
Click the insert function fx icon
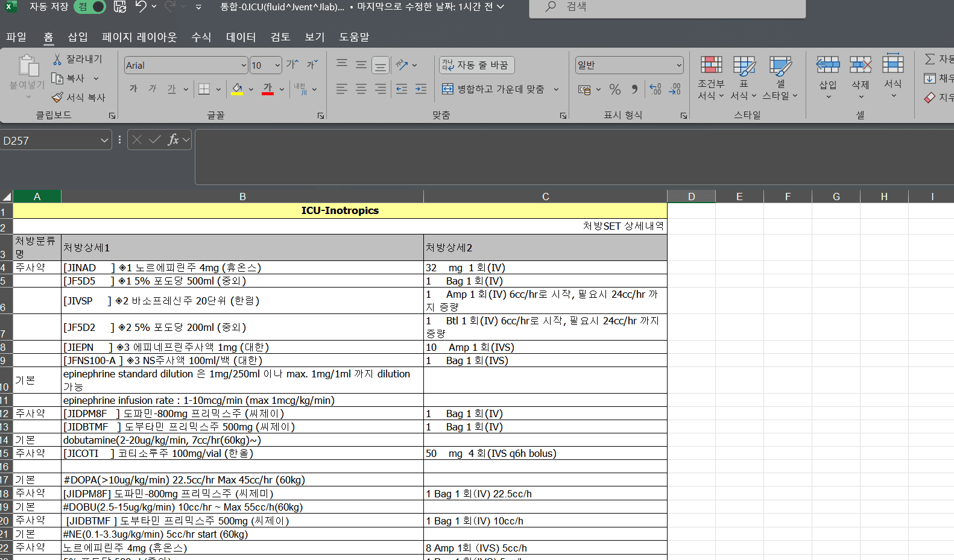(173, 140)
